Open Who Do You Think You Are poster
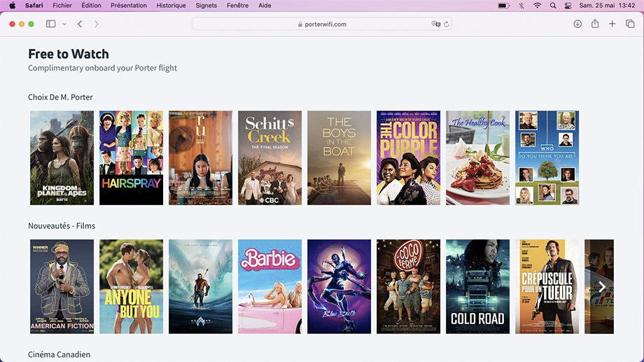 [547, 158]
